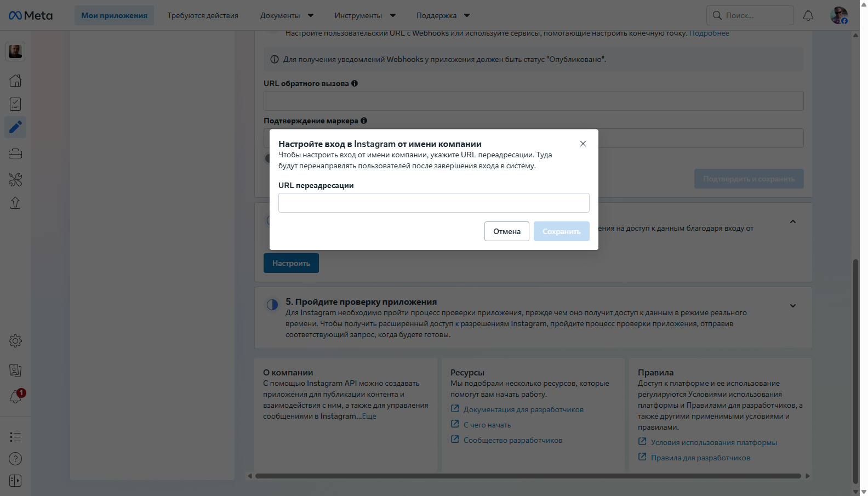The width and height of the screenshot is (868, 496).
Task: Click the Поиск search field
Action: [x=750, y=15]
